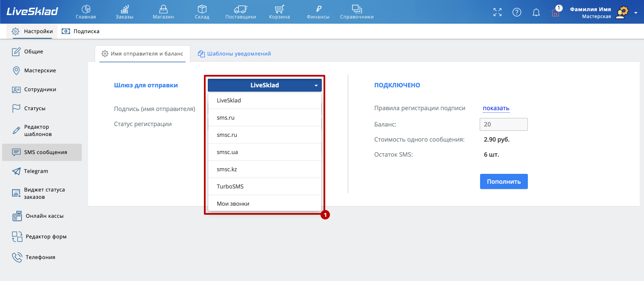Click the Виджет статуса заказов icon

pos(16,193)
